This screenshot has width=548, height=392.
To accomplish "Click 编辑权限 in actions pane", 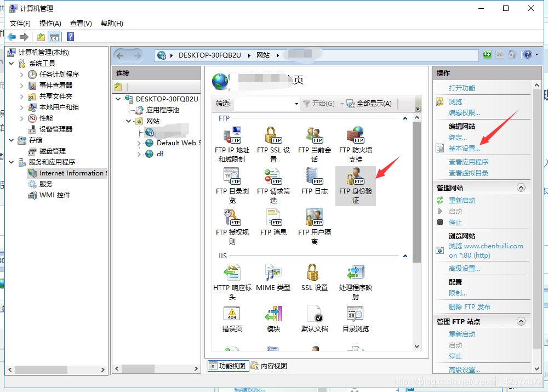I will pyautogui.click(x=464, y=112).
